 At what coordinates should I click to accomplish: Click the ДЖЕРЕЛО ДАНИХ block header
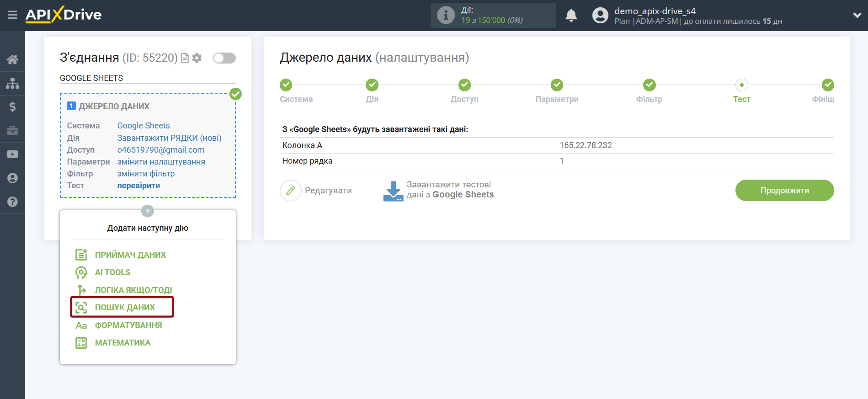point(114,106)
